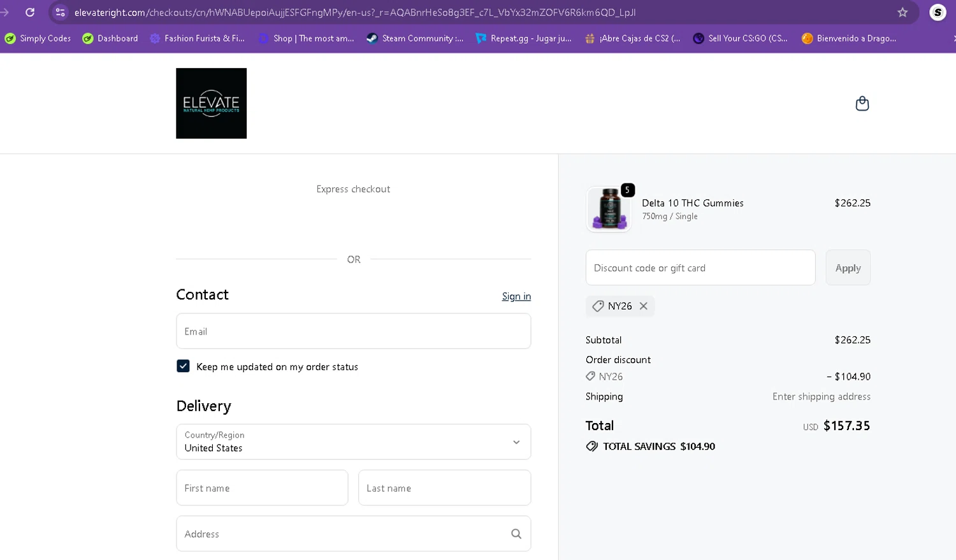Click the order discount amount − $104.90
This screenshot has width=956, height=560.
[x=848, y=377]
